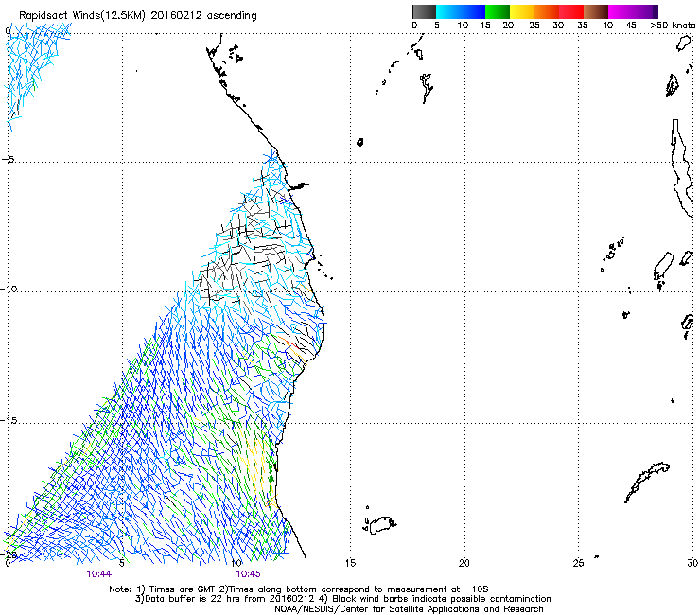Click the '-20' latitude axis label
Viewport: 700px width, 615px height.
coord(9,554)
